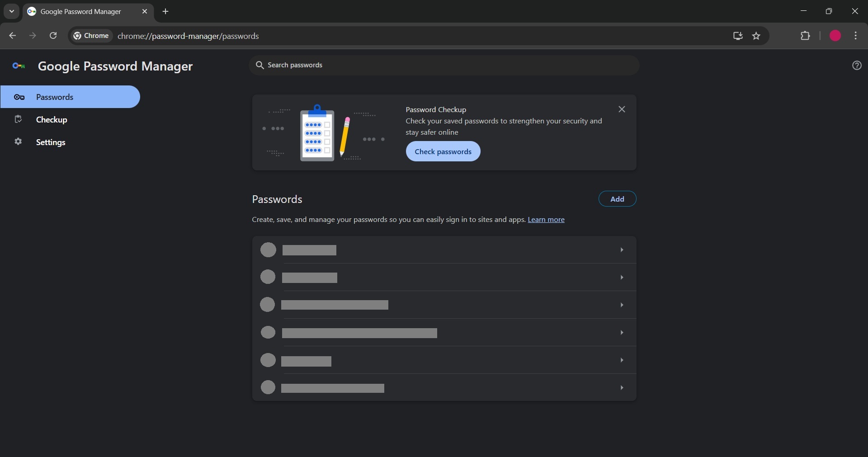Focus the Search passwords field

(x=444, y=65)
